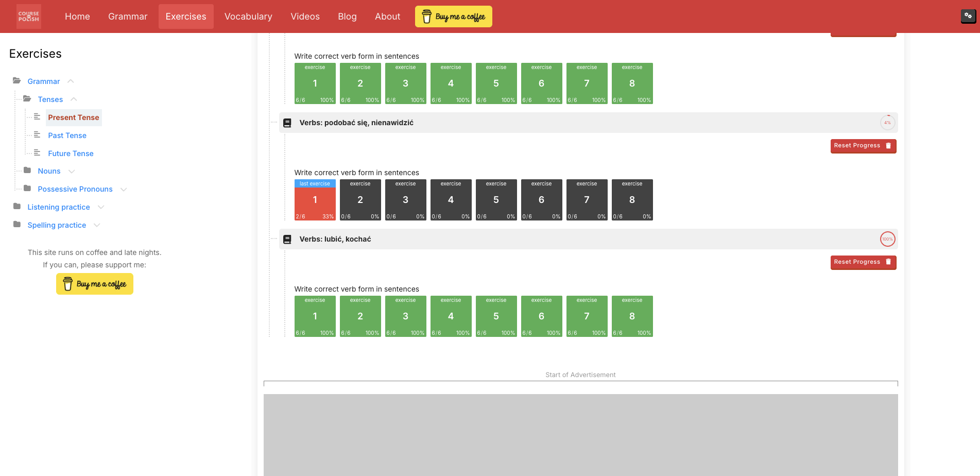980x476 pixels.
Task: Click the 100% progress circle for lubić, kochać
Action: tap(887, 239)
